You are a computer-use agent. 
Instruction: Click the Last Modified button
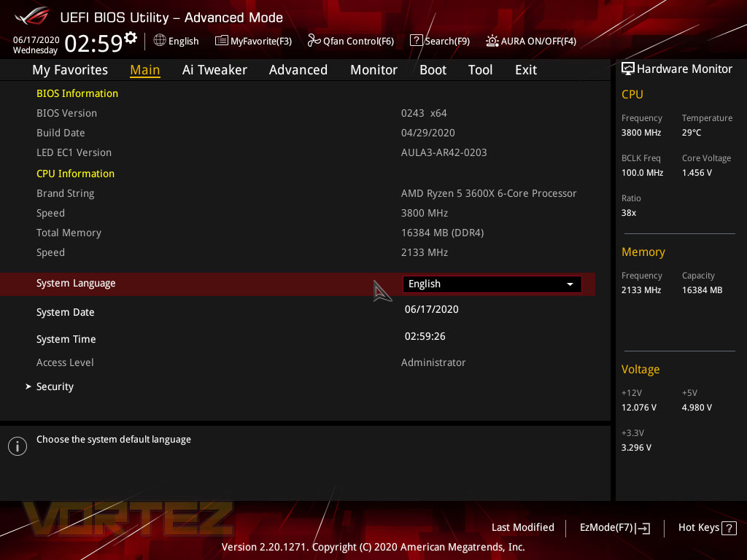pyautogui.click(x=522, y=528)
